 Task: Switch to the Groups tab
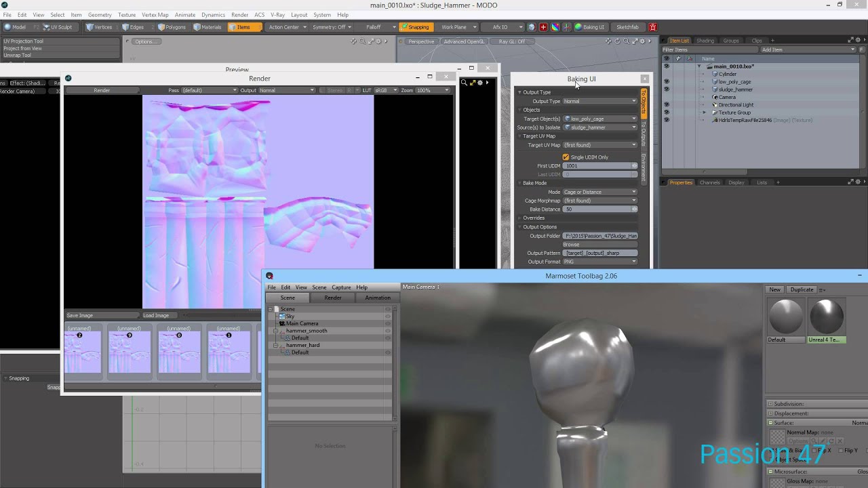click(731, 41)
